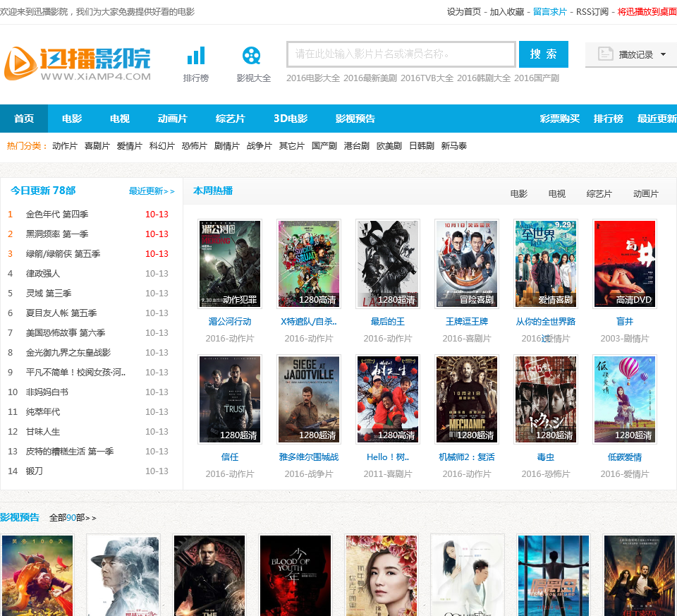677x616 pixels.
Task: Click the 播放记录 document icon
Action: tap(605, 54)
